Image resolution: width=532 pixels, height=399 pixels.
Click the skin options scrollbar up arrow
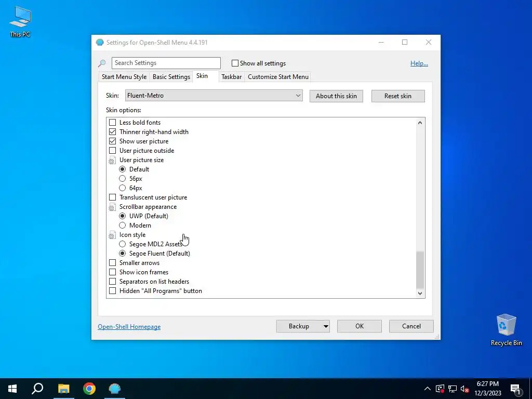420,123
